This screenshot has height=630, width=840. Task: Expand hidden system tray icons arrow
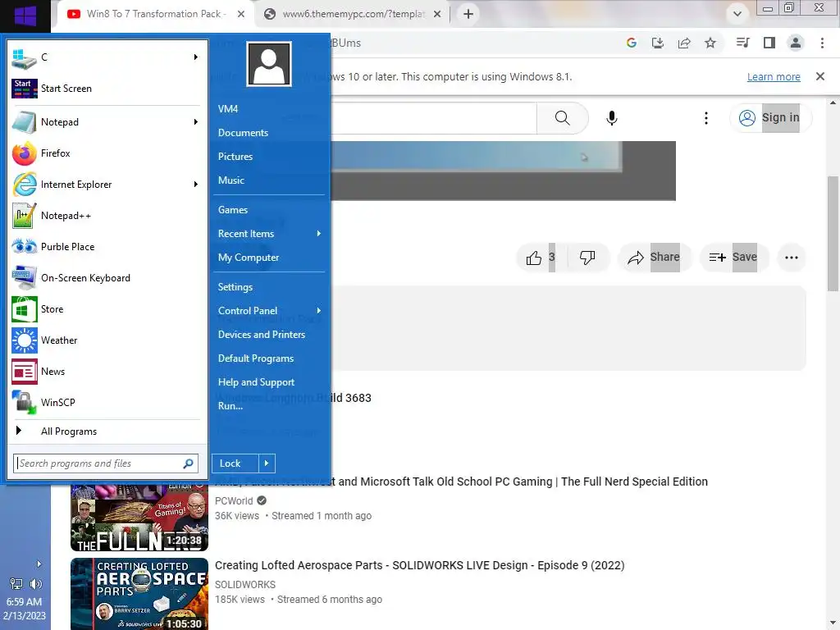coord(39,564)
